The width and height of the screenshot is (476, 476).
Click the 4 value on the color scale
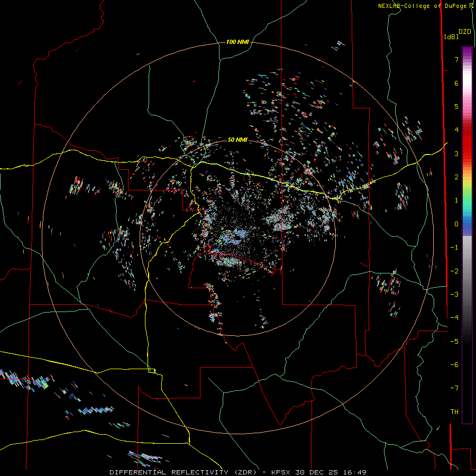pos(456,130)
